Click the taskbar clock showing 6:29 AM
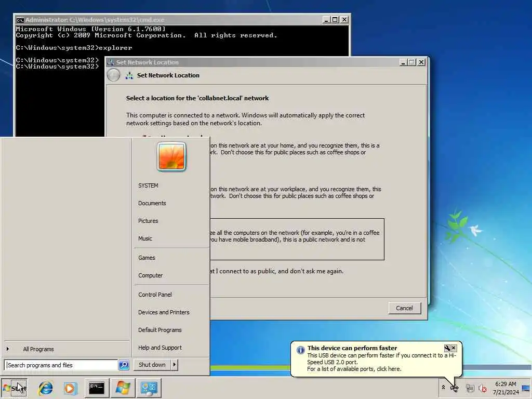Screen dimensions: 532x399 tap(506, 388)
